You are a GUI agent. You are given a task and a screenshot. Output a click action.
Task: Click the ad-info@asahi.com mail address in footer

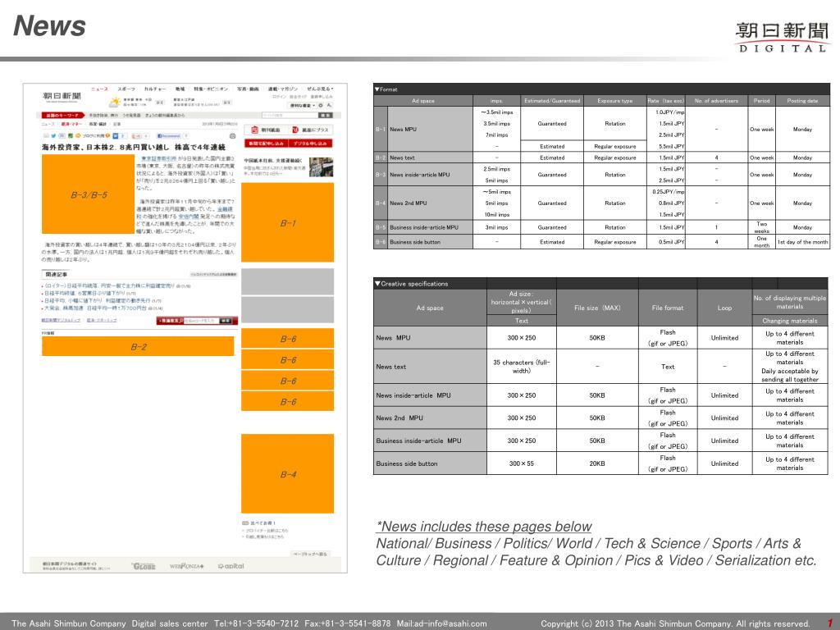[x=450, y=623]
